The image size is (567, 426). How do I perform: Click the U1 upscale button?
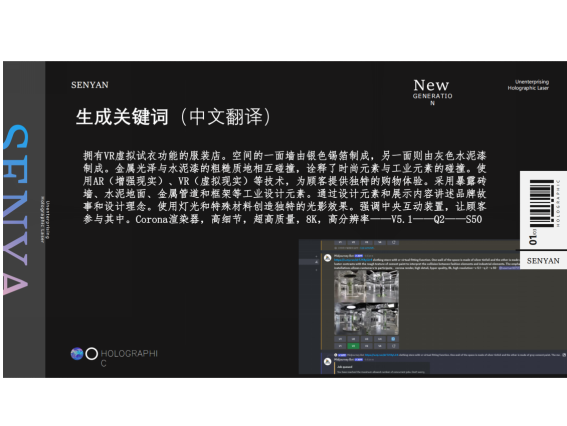[x=340, y=339]
